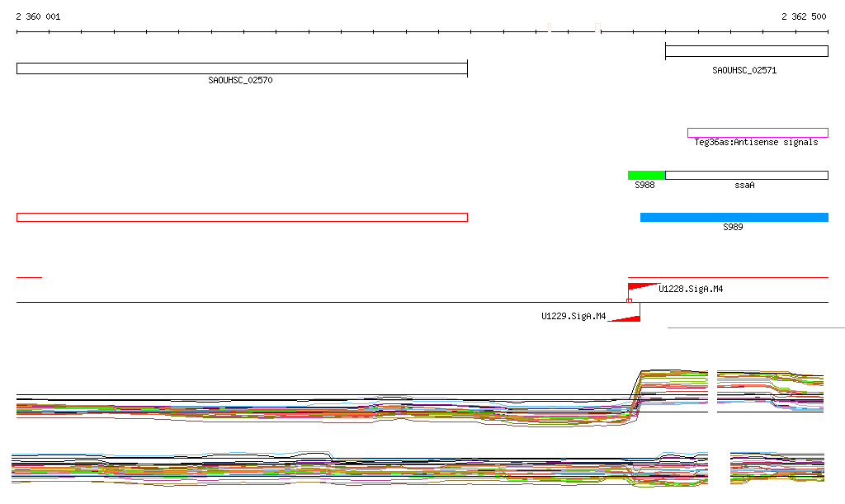This screenshot has height=504, width=845.
Task: Click the green S988 segment
Action: 647,175
